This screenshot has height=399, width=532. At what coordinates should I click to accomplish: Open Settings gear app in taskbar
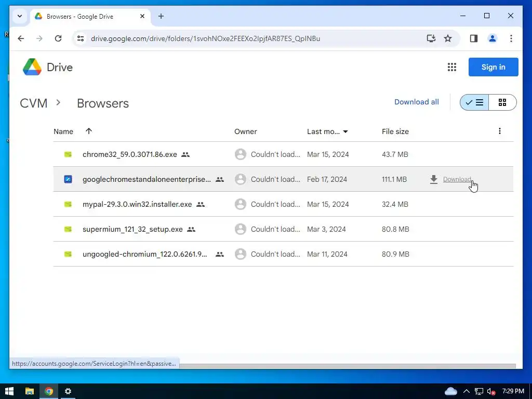click(x=68, y=391)
